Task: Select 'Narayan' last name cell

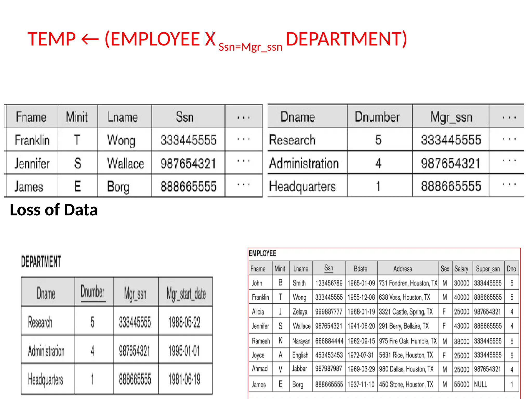Action: [301, 341]
